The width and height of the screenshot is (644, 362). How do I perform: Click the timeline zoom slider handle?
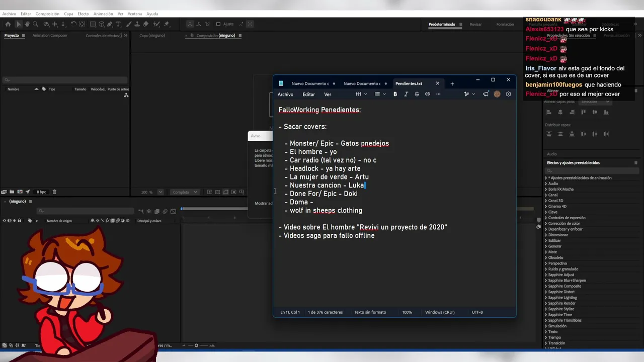click(196, 345)
